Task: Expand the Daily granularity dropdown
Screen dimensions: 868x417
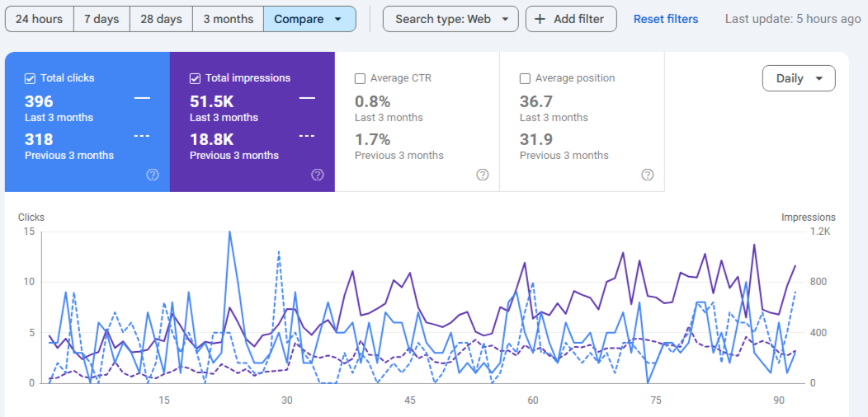Action: (799, 78)
